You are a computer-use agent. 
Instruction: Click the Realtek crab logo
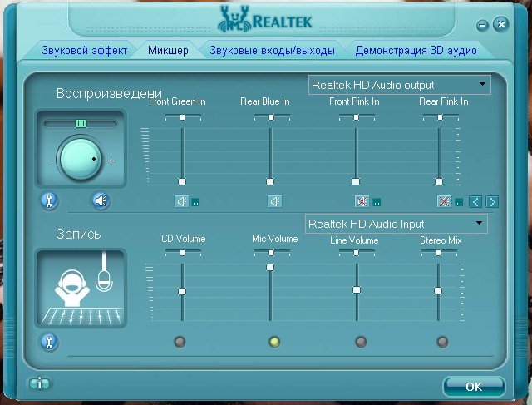pos(234,19)
